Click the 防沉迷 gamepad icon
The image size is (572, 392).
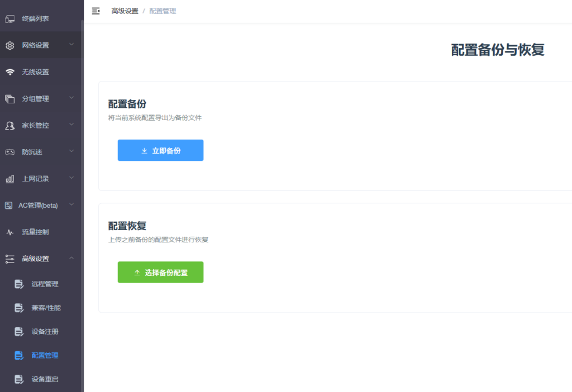click(x=10, y=152)
